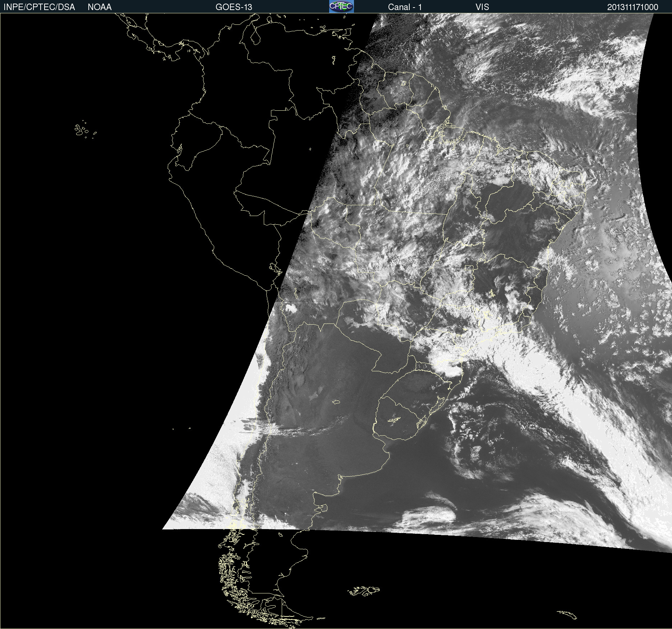
Task: Select the NOAA label in header
Action: (100, 7)
